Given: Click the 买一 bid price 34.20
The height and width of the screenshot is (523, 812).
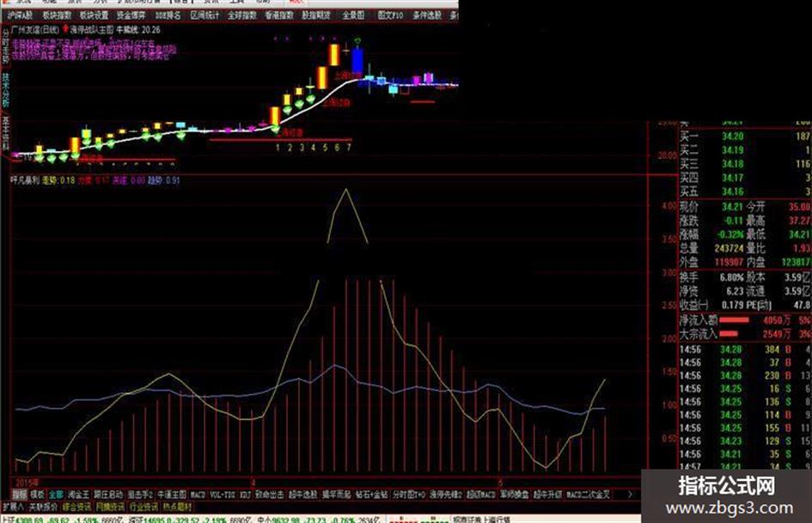Looking at the screenshot, I should click(732, 137).
